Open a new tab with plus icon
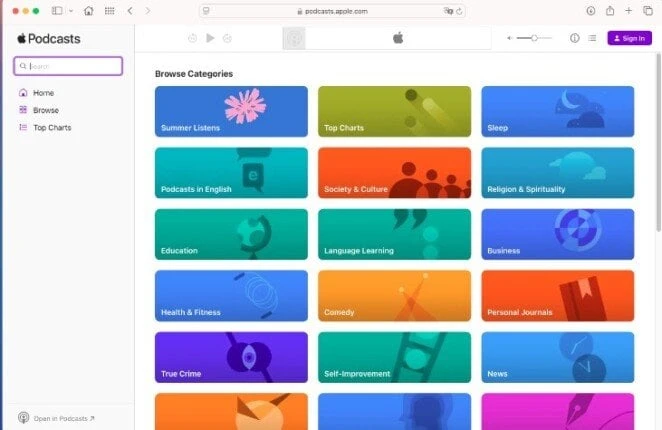 point(629,11)
